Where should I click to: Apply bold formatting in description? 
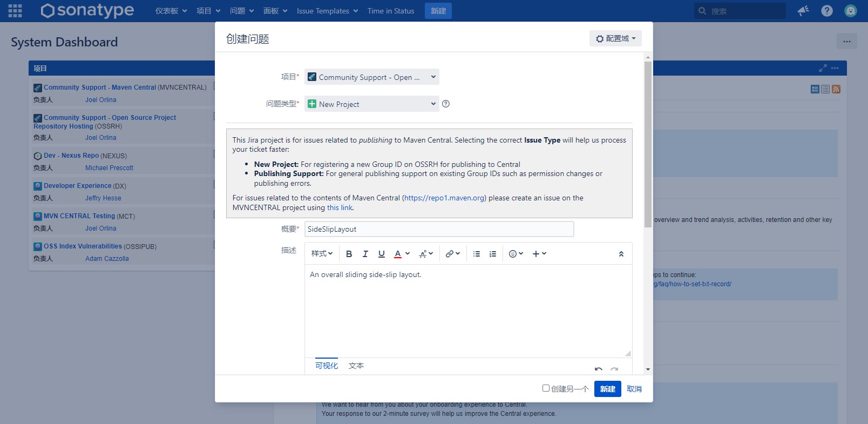click(x=349, y=254)
